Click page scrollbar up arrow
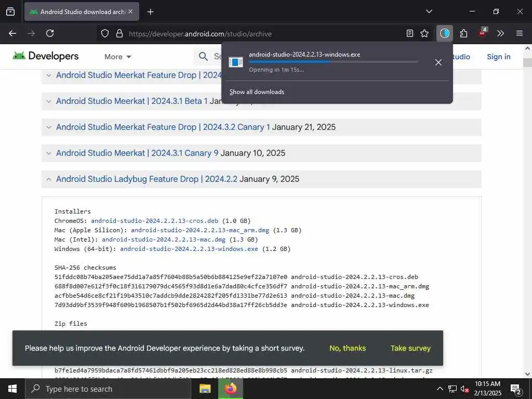Viewport: 532px width, 399px height. [x=528, y=48]
